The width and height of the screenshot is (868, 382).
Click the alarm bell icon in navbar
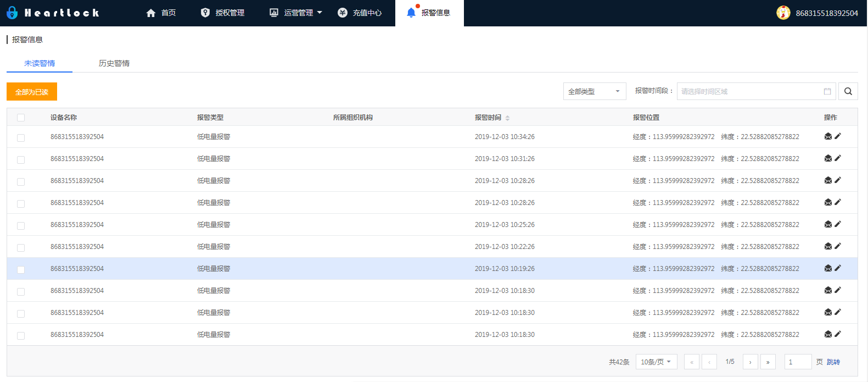tap(411, 13)
